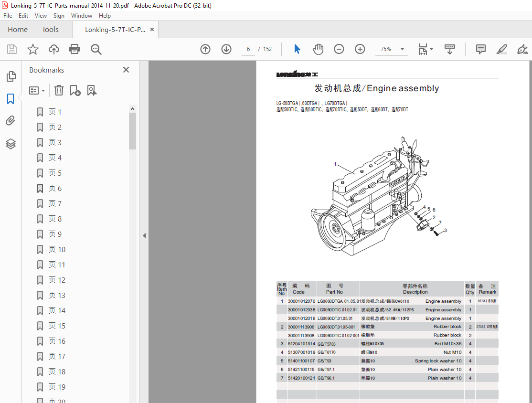Click the bookmarks panel scrollbar thumb
The image size is (532, 403).
(x=132, y=131)
